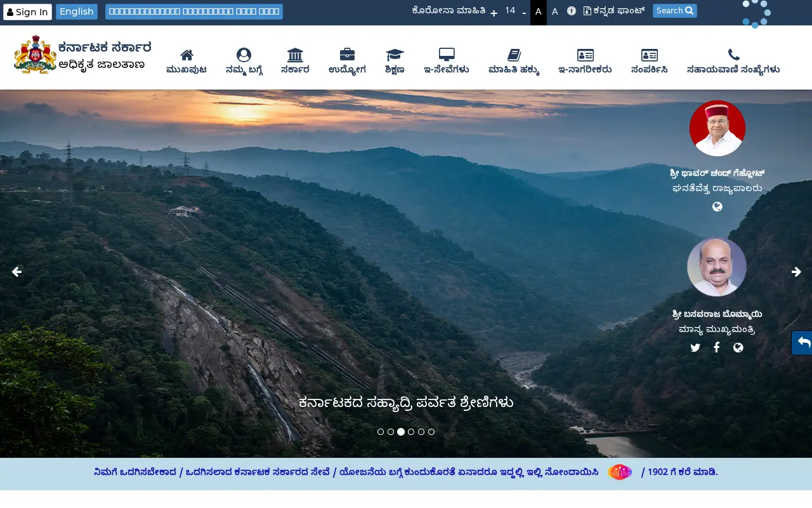Decrease font size with the minus icon

pyautogui.click(x=524, y=12)
